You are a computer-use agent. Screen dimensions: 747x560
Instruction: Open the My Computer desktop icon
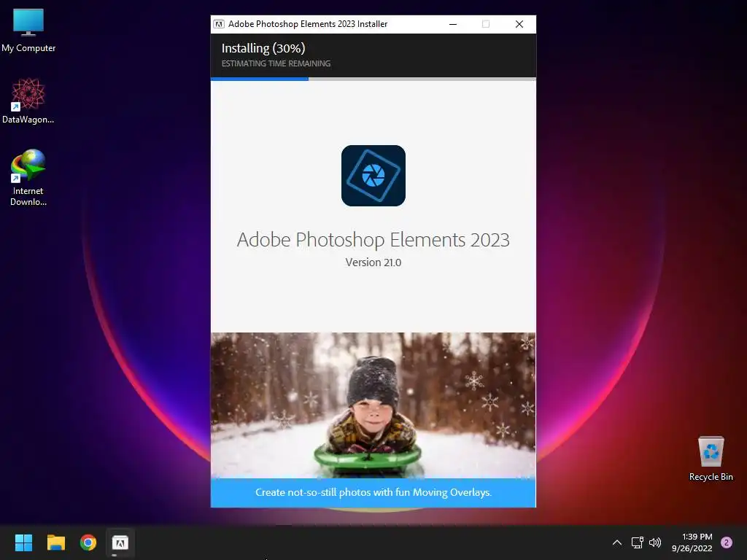point(28,30)
